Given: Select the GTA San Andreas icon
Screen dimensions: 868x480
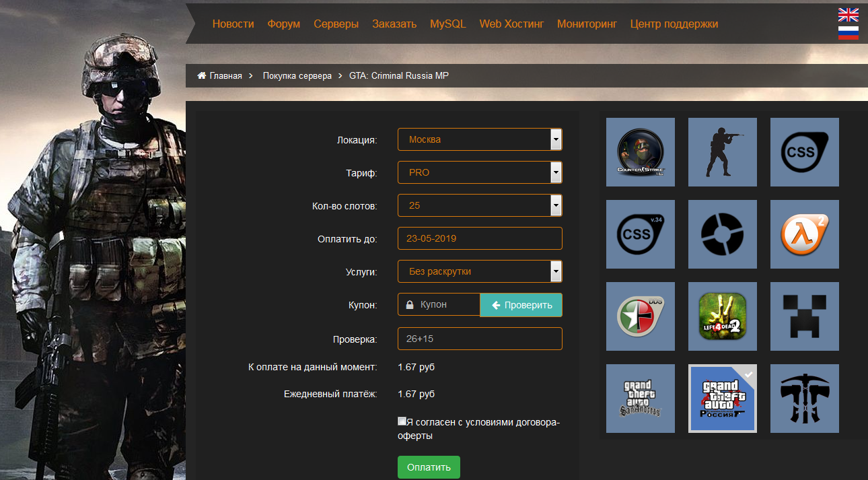Looking at the screenshot, I should 640,399.
